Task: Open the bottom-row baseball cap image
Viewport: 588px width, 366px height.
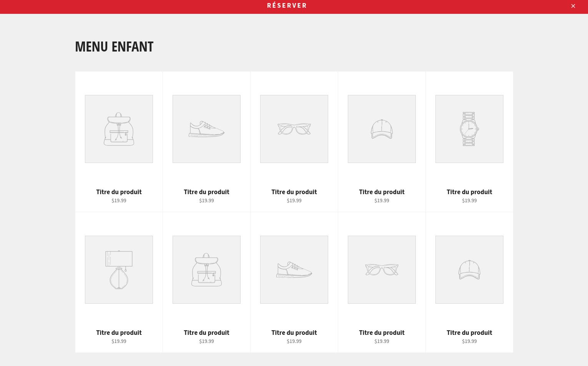Action: (x=469, y=270)
